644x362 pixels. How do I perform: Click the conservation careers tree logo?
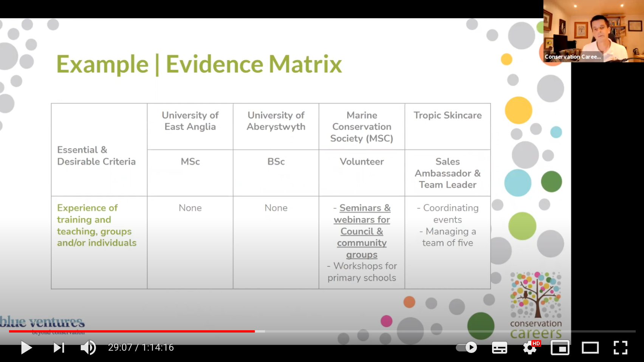click(536, 305)
